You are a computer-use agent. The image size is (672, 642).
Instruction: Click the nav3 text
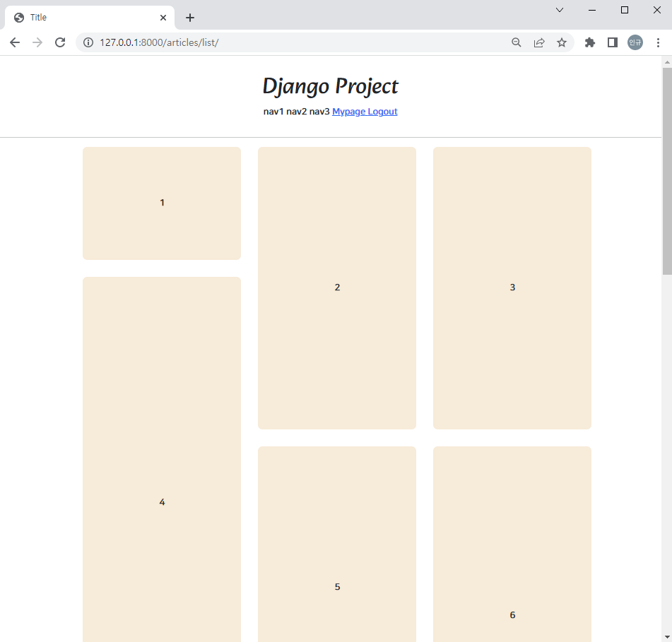click(319, 112)
